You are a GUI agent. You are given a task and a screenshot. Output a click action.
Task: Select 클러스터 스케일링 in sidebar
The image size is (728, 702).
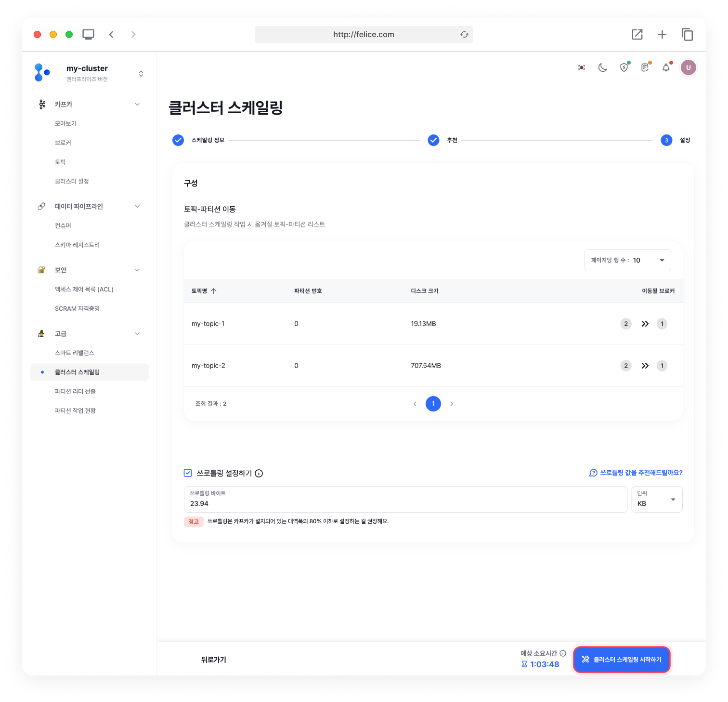point(89,372)
